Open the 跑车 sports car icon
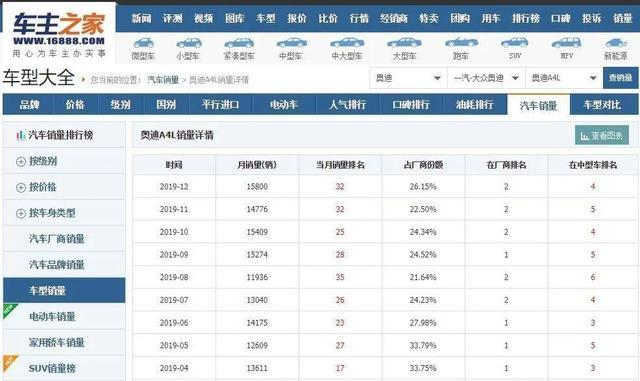Viewport: 640px width, 381px height. [461, 42]
